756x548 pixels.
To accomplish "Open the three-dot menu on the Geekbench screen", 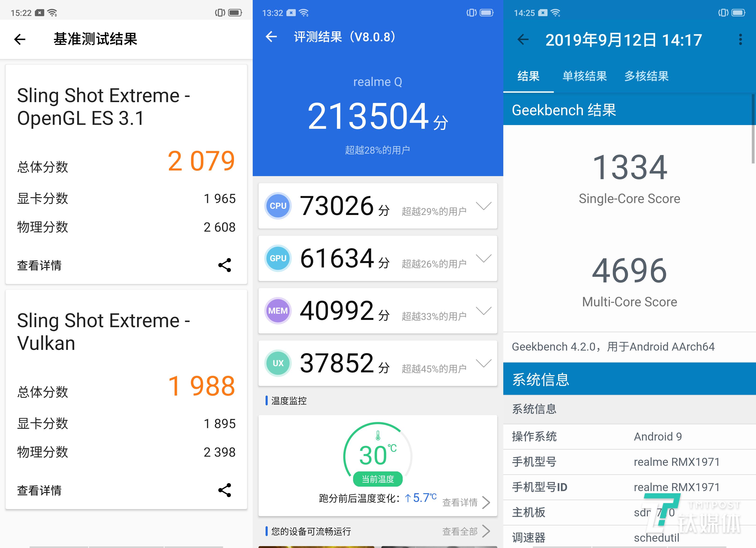I will coord(741,40).
